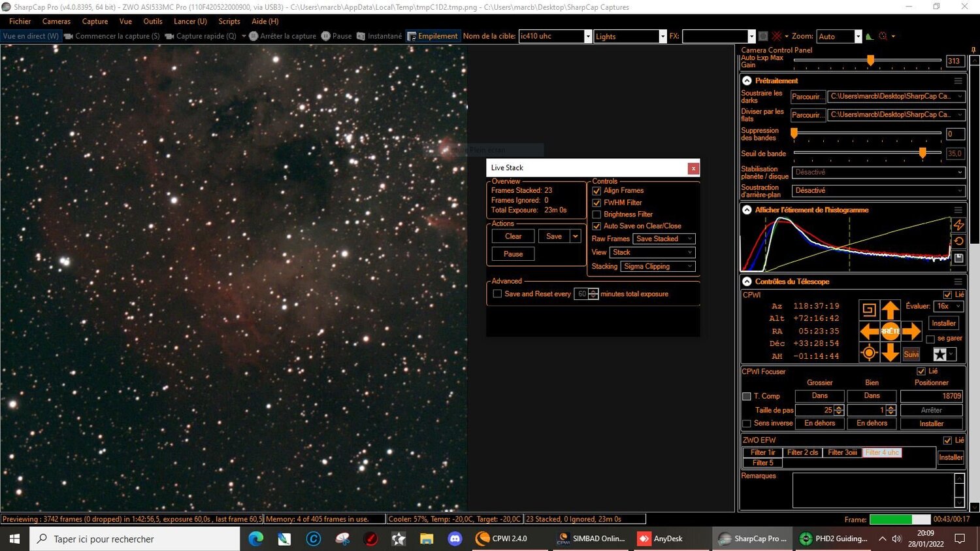The height and width of the screenshot is (551, 980).
Task: Select the Filter 2 cls tab
Action: point(803,452)
